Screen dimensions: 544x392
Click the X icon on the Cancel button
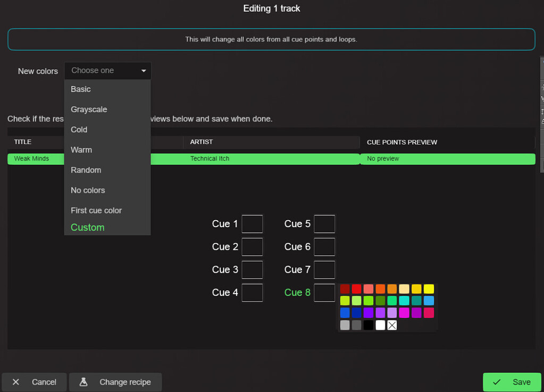click(x=16, y=382)
